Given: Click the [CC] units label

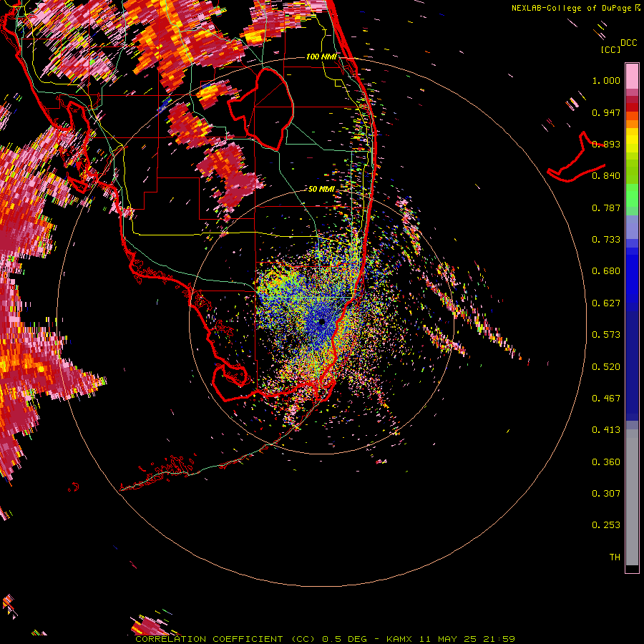Looking at the screenshot, I should point(610,49).
